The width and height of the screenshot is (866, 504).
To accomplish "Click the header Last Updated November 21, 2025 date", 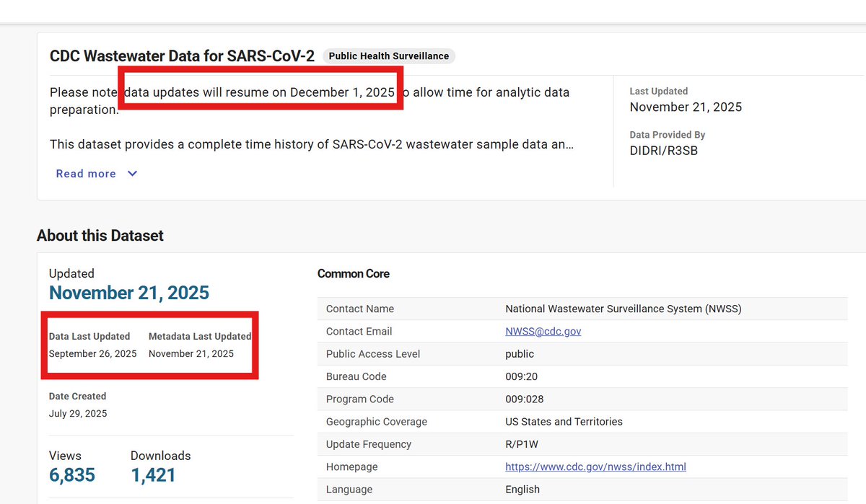I will click(x=686, y=107).
